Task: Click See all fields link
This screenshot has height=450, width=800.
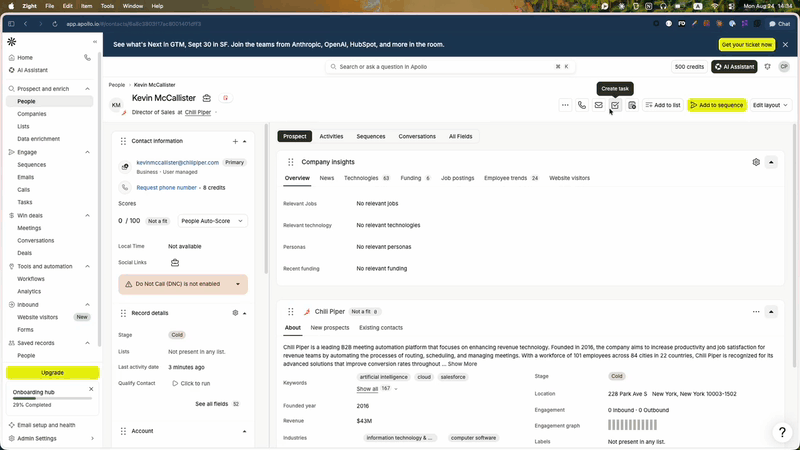Action: (x=212, y=404)
